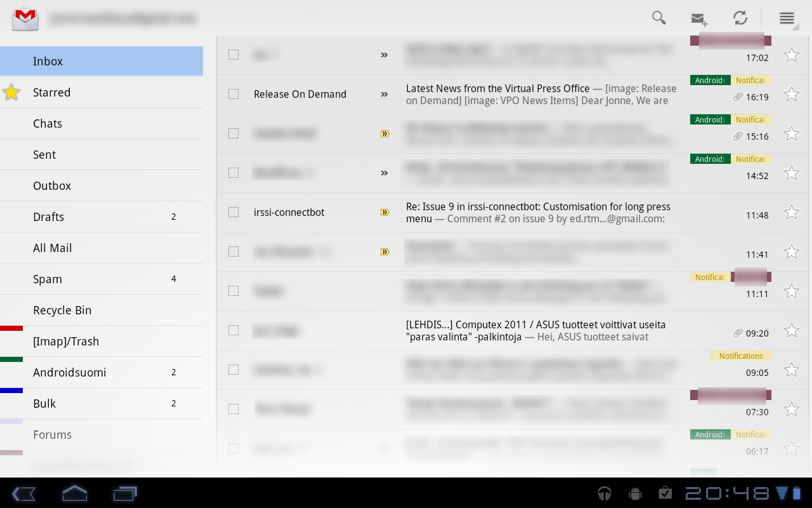The image size is (812, 508).
Task: Select the irssi-connectbot email checkbox
Action: (x=233, y=212)
